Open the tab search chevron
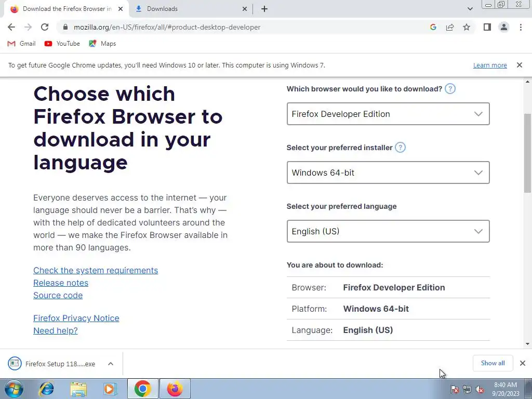The height and width of the screenshot is (399, 532). [470, 9]
